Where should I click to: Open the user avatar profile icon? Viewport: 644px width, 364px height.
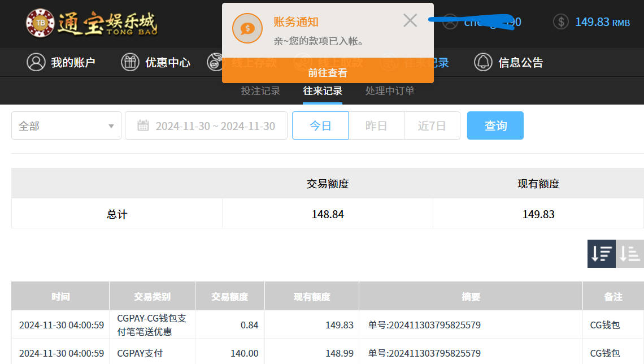450,21
